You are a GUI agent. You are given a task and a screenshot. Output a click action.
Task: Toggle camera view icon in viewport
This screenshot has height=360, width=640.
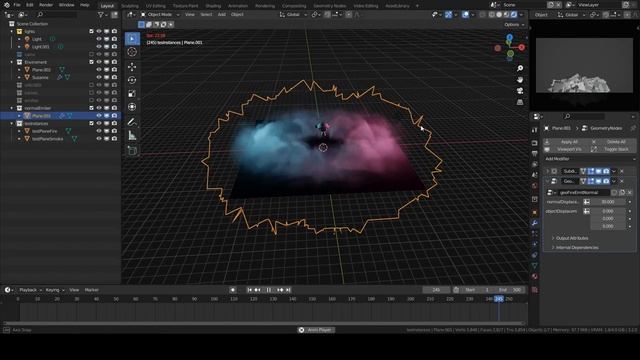(x=520, y=91)
